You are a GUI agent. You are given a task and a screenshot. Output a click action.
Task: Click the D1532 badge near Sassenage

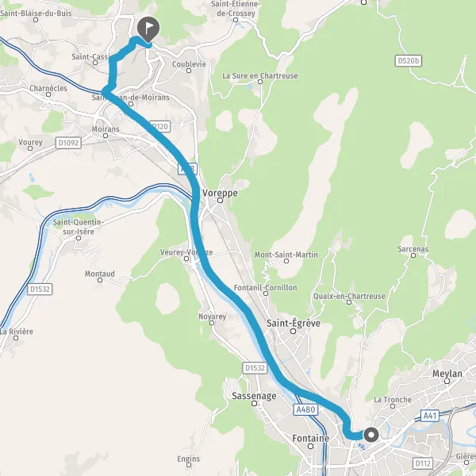click(255, 368)
